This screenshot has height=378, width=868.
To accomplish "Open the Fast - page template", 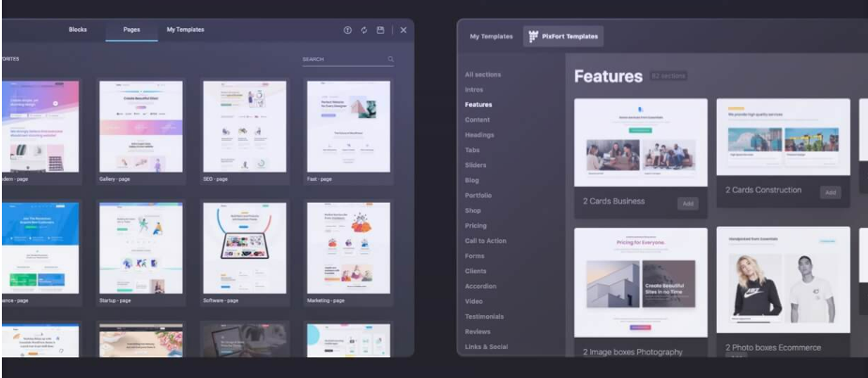I will pos(349,131).
